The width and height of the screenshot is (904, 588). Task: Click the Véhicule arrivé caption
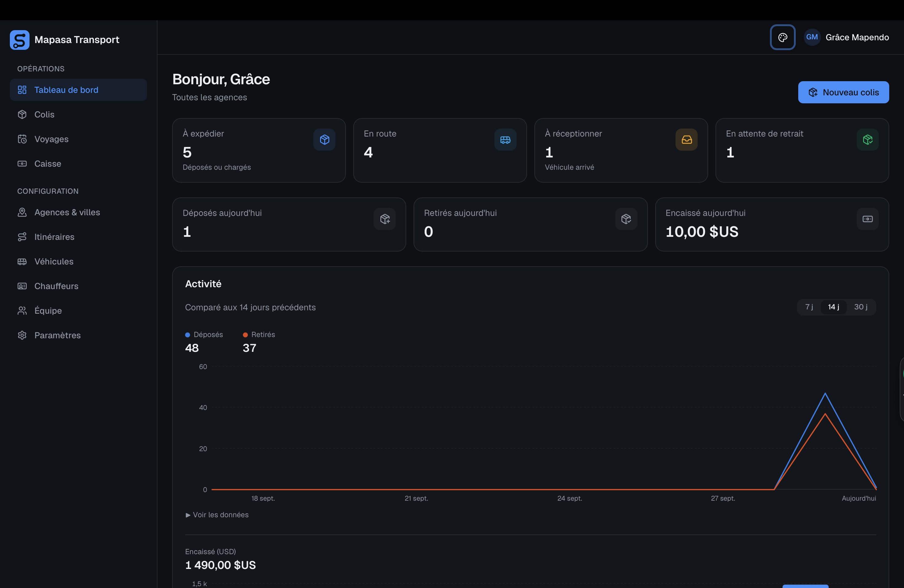[569, 167]
